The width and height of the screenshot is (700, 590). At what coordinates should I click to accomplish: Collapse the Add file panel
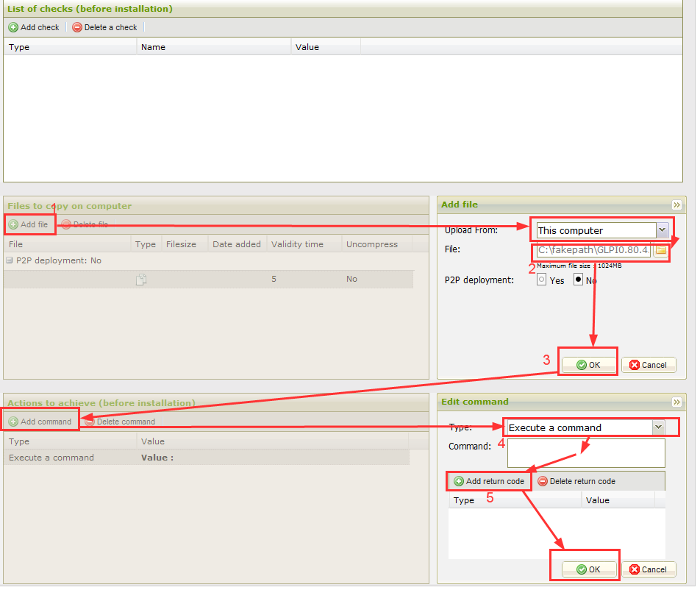[x=676, y=205]
